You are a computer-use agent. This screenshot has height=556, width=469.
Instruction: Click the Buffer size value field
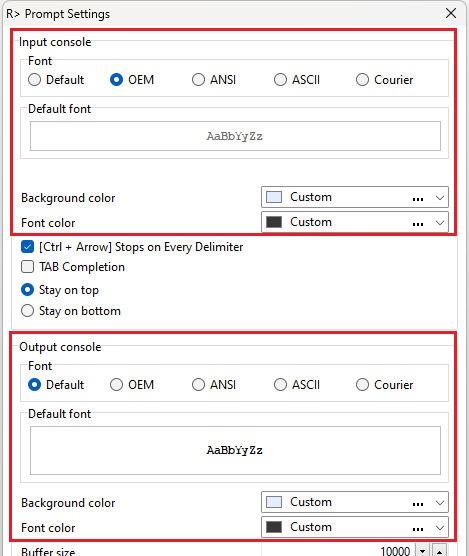[337, 550]
